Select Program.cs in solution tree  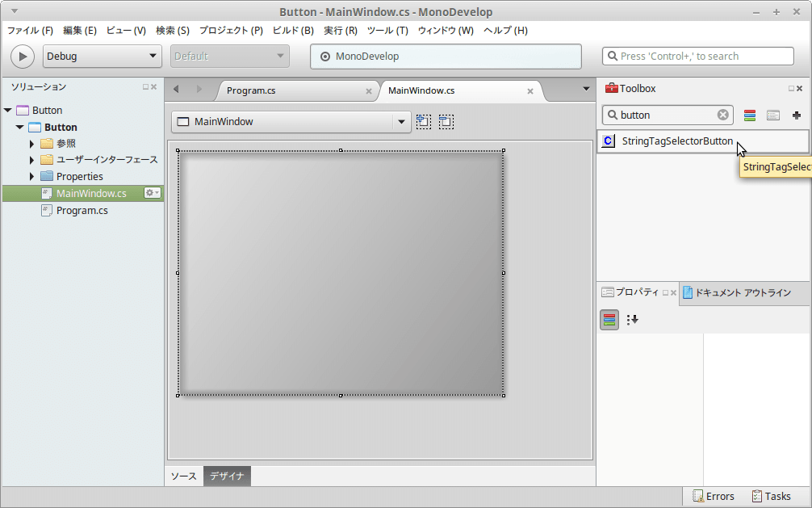pos(82,211)
